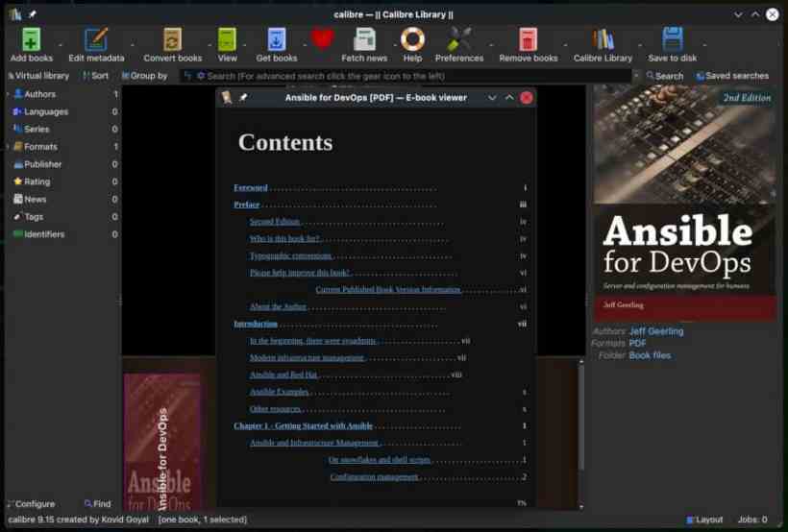This screenshot has width=788, height=532.
Task: Click the Jeff Geerling author link
Action: click(x=656, y=331)
